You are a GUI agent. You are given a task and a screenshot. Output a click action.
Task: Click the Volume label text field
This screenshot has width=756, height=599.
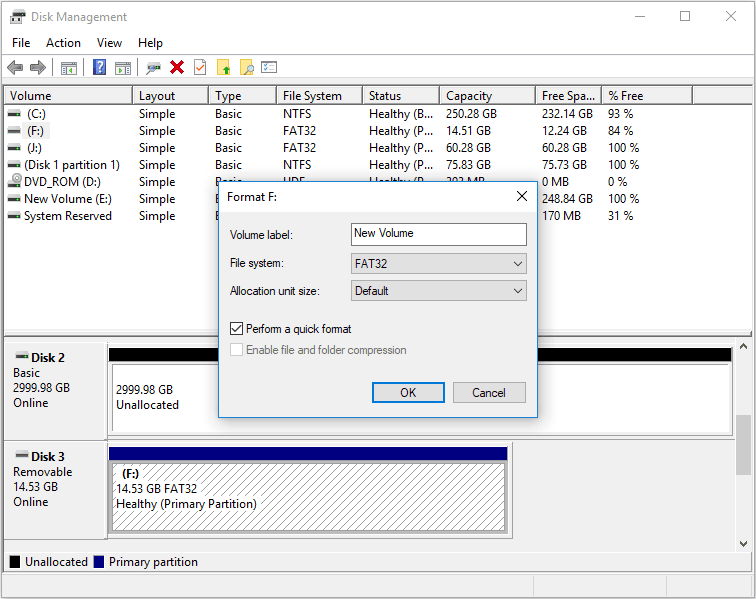(439, 234)
